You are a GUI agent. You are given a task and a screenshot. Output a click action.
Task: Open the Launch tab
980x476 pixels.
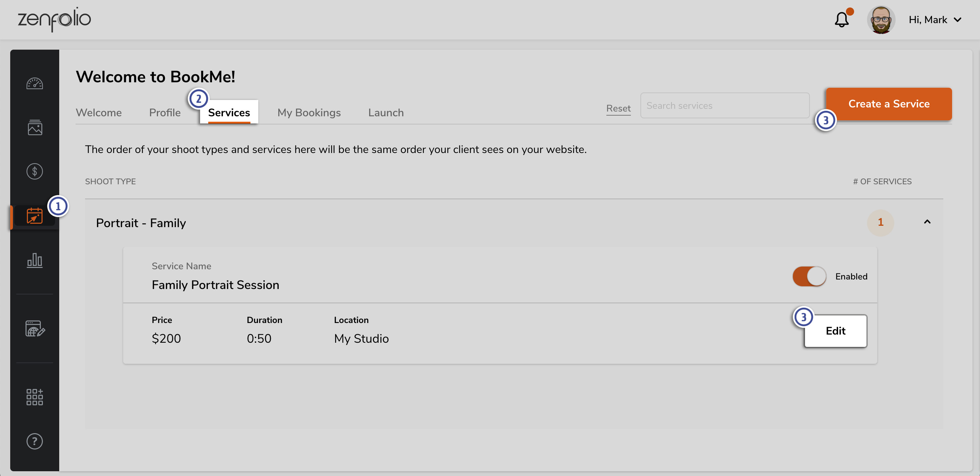pyautogui.click(x=386, y=113)
